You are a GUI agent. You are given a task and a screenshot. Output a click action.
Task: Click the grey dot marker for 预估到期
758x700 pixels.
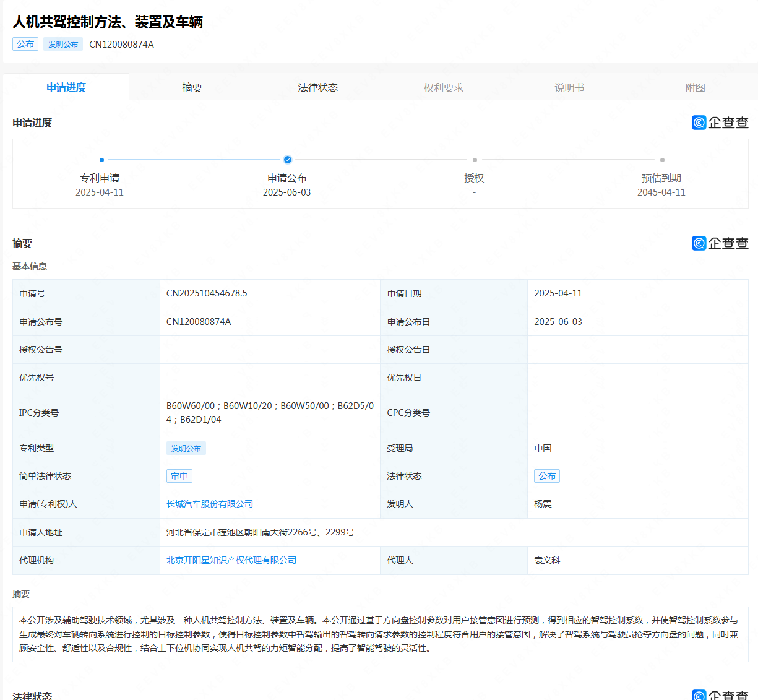coord(662,160)
